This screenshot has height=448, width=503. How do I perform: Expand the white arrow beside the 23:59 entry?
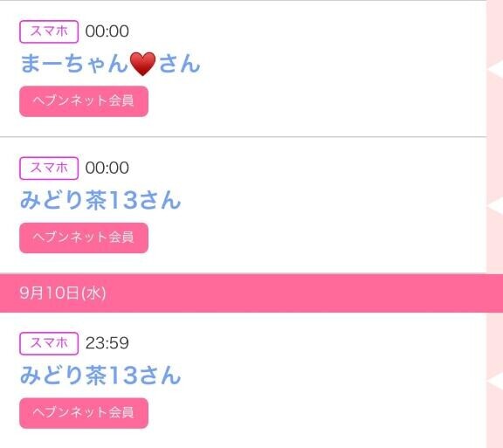pos(495,381)
